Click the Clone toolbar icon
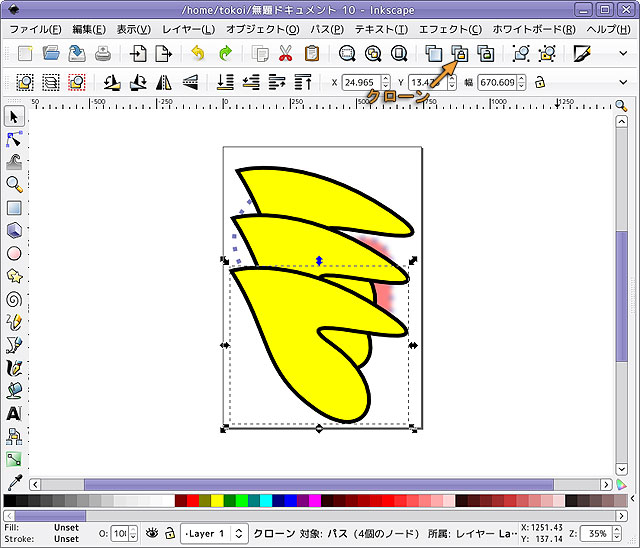The height and width of the screenshot is (548, 640). coord(459,53)
